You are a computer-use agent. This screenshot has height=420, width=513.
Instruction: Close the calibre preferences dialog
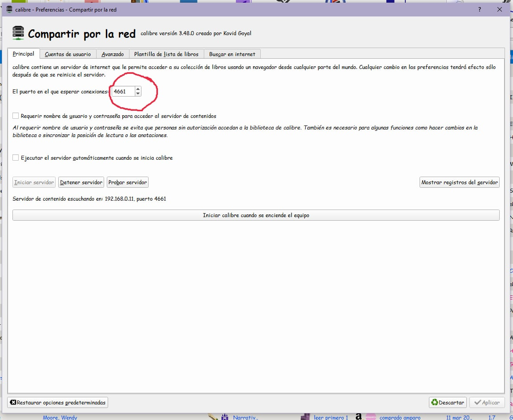pyautogui.click(x=500, y=9)
